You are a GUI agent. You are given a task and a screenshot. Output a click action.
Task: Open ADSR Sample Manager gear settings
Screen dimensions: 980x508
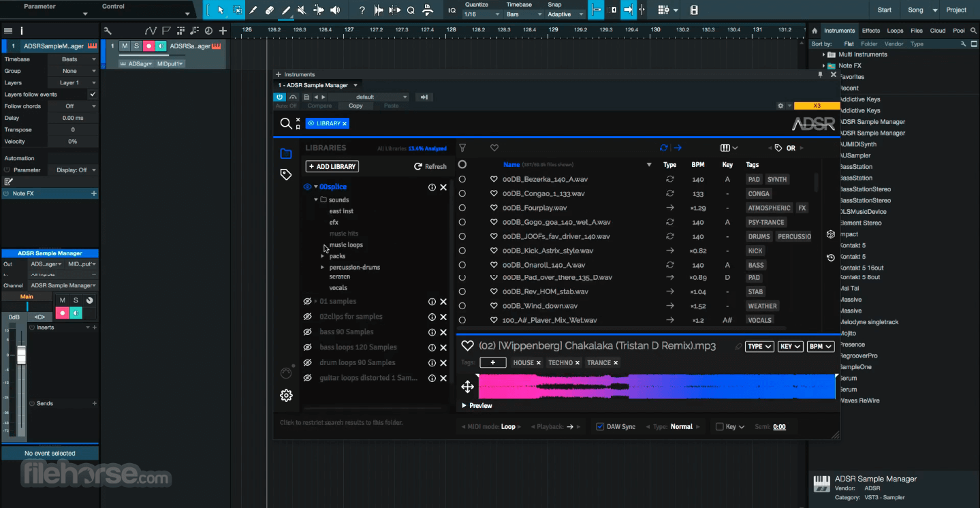(x=286, y=395)
